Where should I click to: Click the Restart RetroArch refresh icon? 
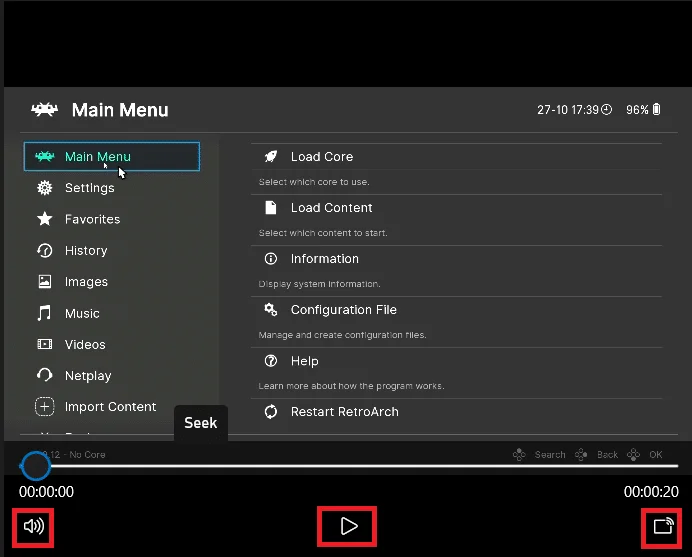(271, 412)
